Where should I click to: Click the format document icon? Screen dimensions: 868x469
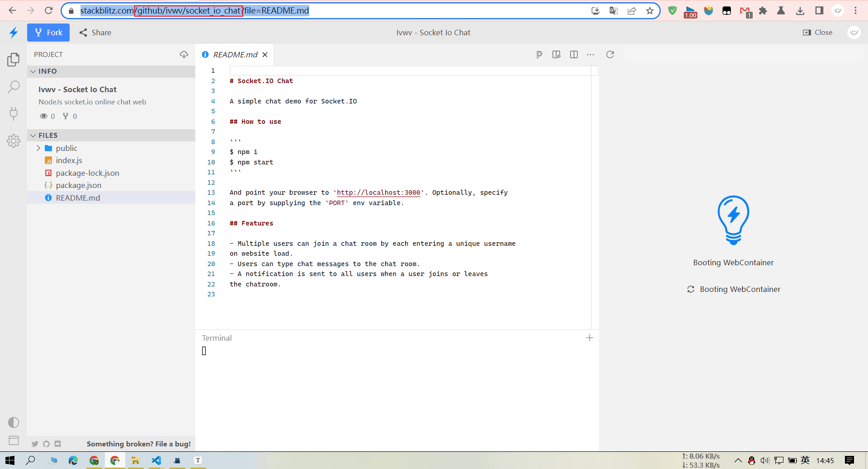(x=539, y=55)
